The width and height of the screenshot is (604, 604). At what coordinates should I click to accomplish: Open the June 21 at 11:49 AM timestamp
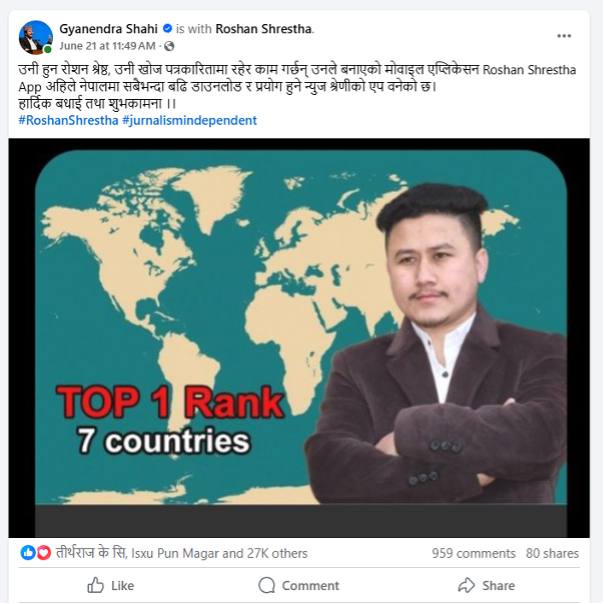tap(107, 46)
